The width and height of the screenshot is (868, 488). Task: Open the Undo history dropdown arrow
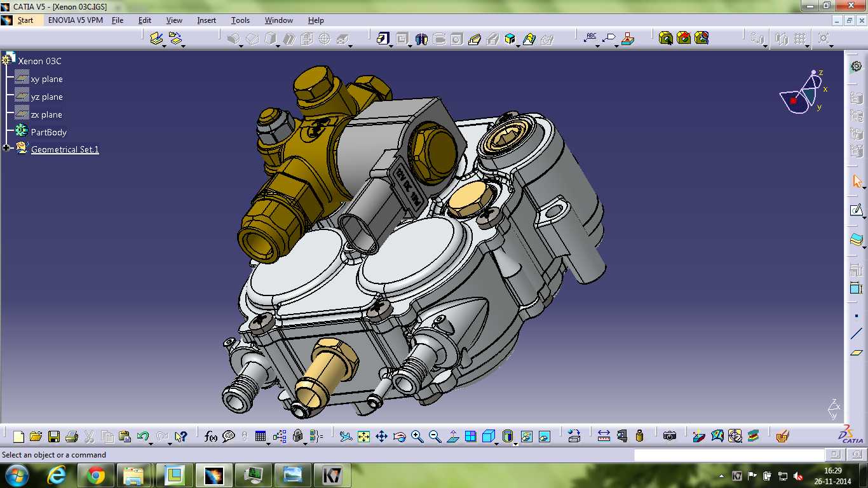click(151, 443)
